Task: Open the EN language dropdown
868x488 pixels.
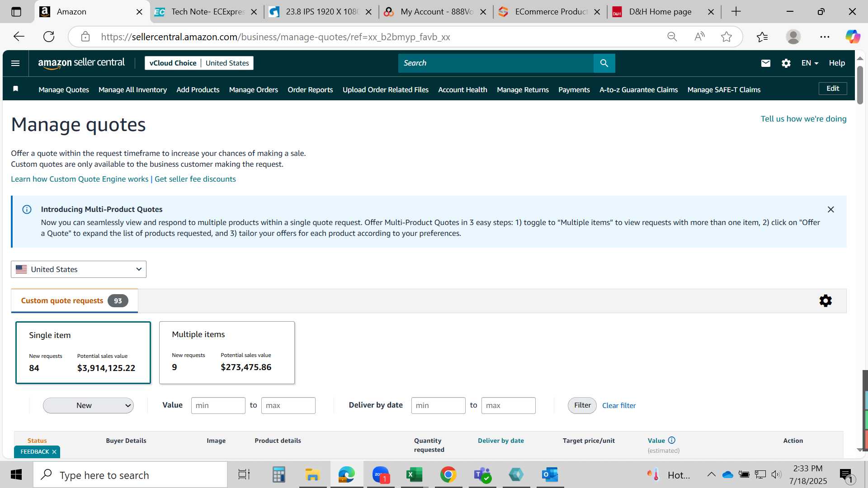Action: tap(810, 63)
